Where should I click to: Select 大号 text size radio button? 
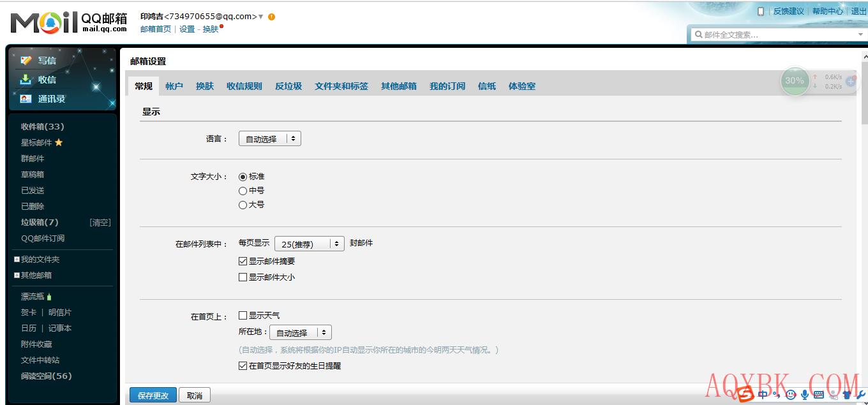[x=243, y=205]
